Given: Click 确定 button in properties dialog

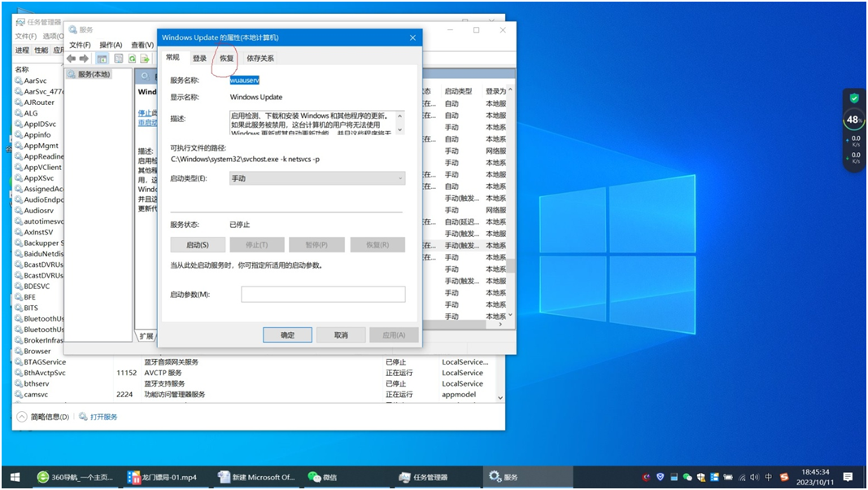Looking at the screenshot, I should coord(287,335).
